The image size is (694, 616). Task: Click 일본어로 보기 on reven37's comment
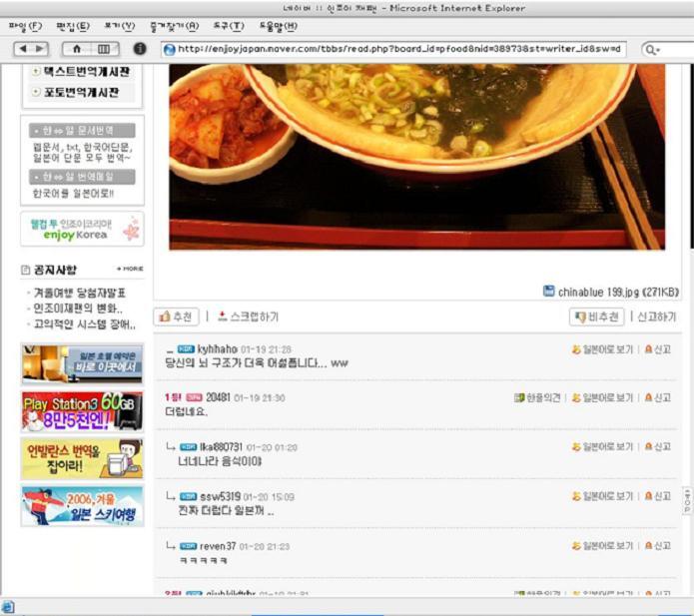click(602, 546)
